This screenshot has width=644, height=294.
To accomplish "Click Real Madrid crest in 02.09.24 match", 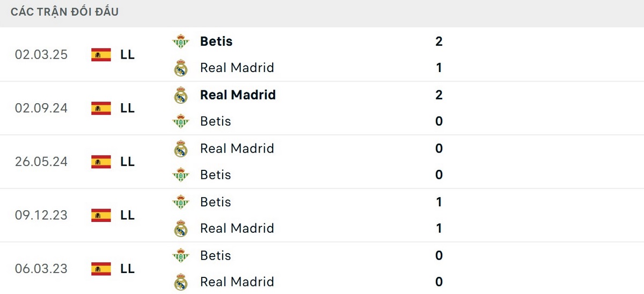I will 181,95.
